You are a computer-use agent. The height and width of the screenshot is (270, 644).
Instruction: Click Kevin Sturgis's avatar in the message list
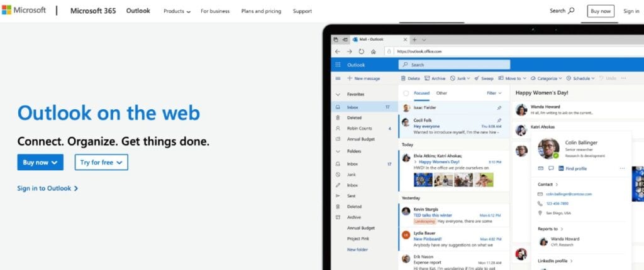point(406,212)
